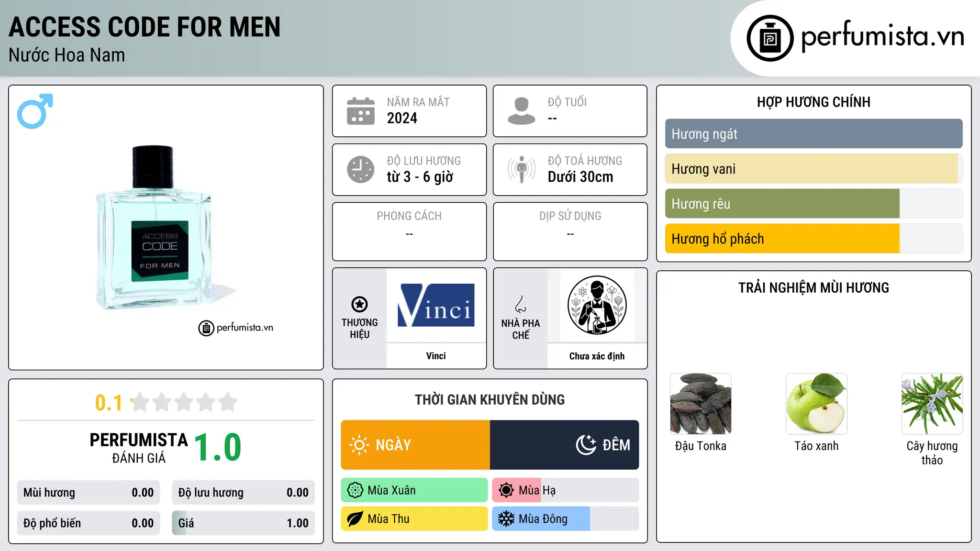Click the ĐỘ TUỔI label
The width and height of the screenshot is (980, 551).
[567, 102]
